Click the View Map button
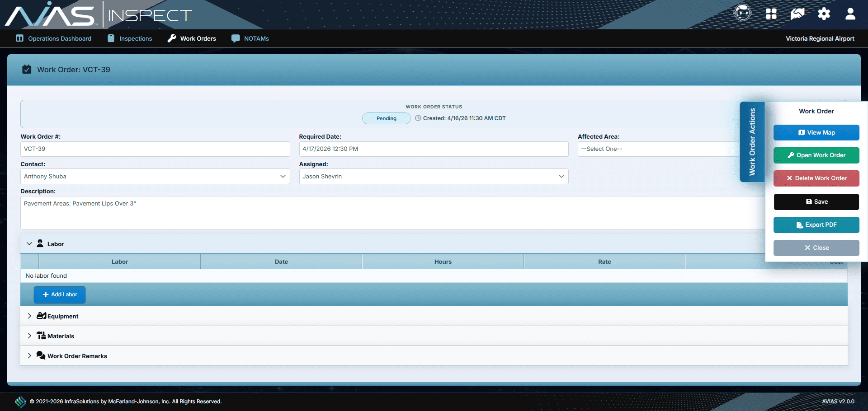The width and height of the screenshot is (868, 411). pos(816,132)
